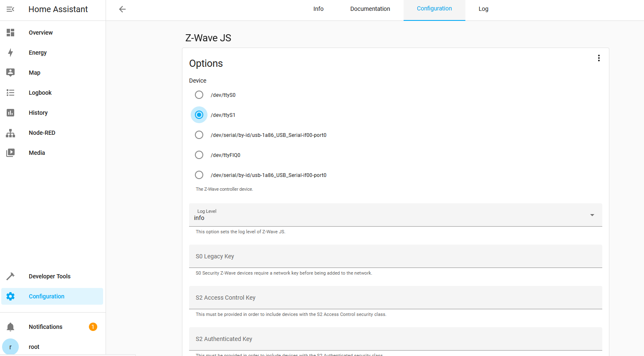The image size is (644, 356).
Task: Click the /dev/ttyS1 device label
Action: 223,115
